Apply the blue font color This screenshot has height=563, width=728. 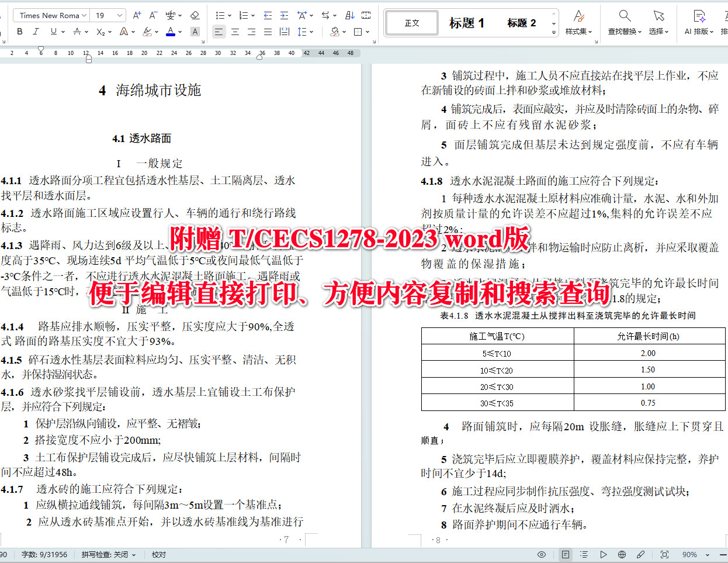(x=171, y=32)
